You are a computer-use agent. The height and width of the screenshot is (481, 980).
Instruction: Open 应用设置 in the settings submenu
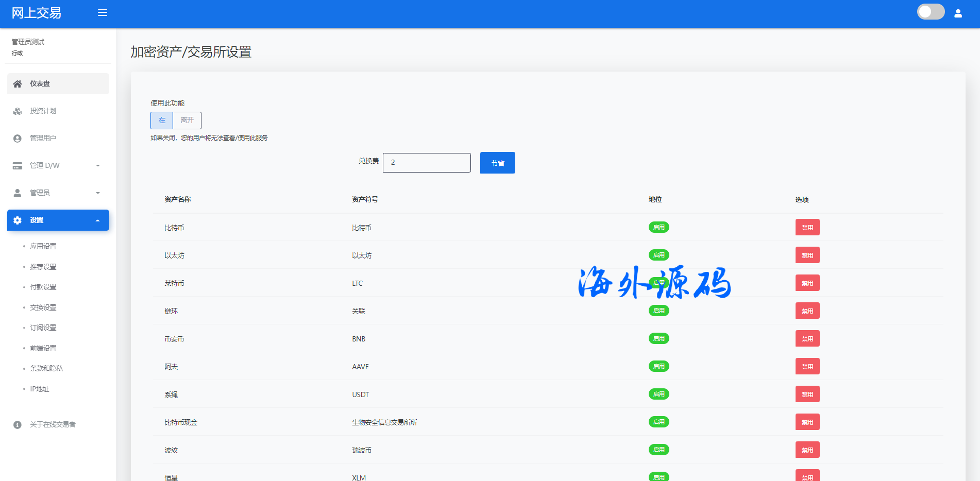[x=43, y=246]
